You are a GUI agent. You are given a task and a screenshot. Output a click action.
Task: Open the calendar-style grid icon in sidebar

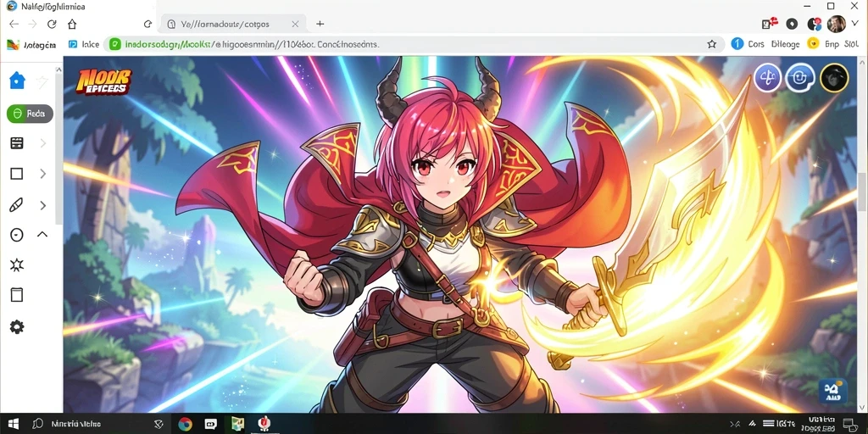click(x=17, y=143)
